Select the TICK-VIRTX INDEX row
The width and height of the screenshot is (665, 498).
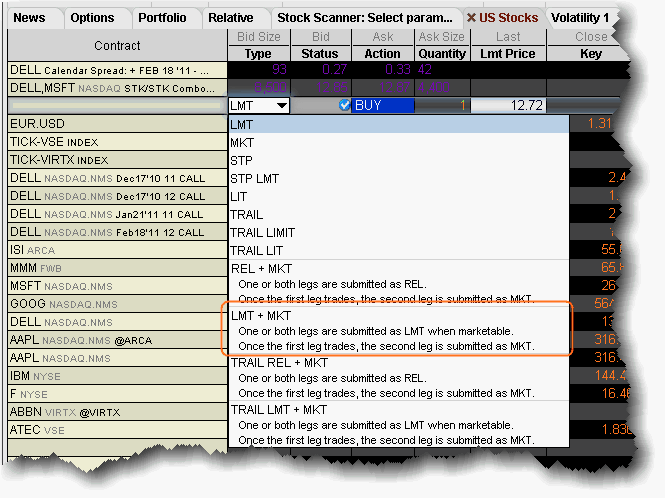click(x=117, y=159)
